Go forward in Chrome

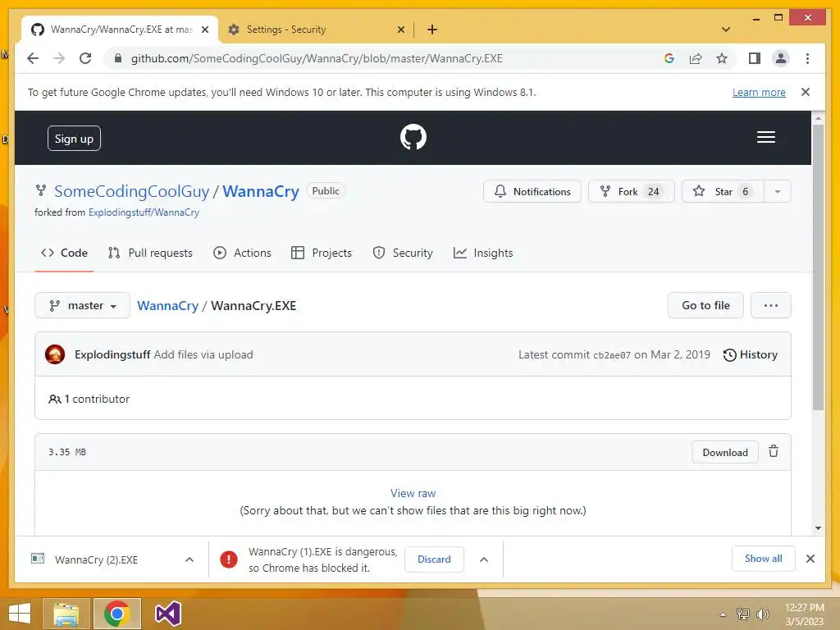[x=59, y=58]
